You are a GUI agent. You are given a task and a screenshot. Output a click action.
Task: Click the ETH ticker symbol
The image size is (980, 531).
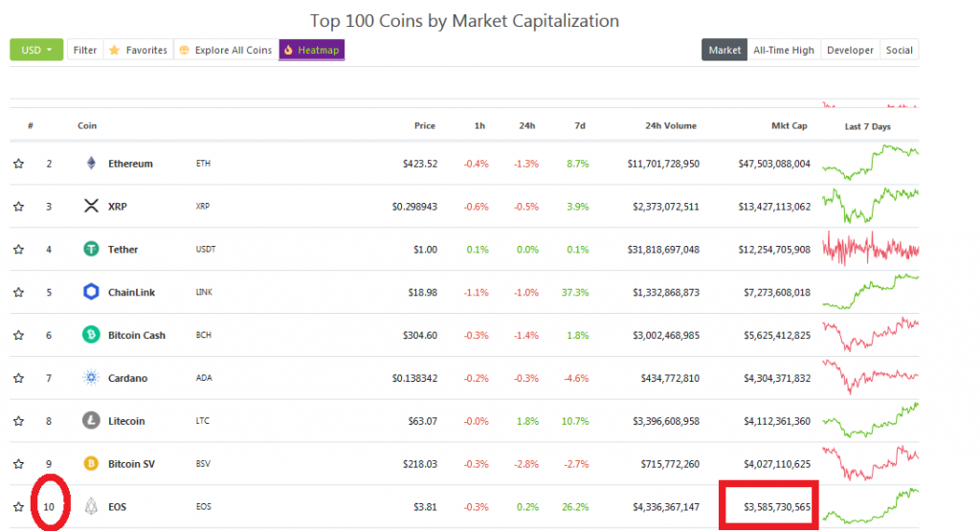coord(203,163)
